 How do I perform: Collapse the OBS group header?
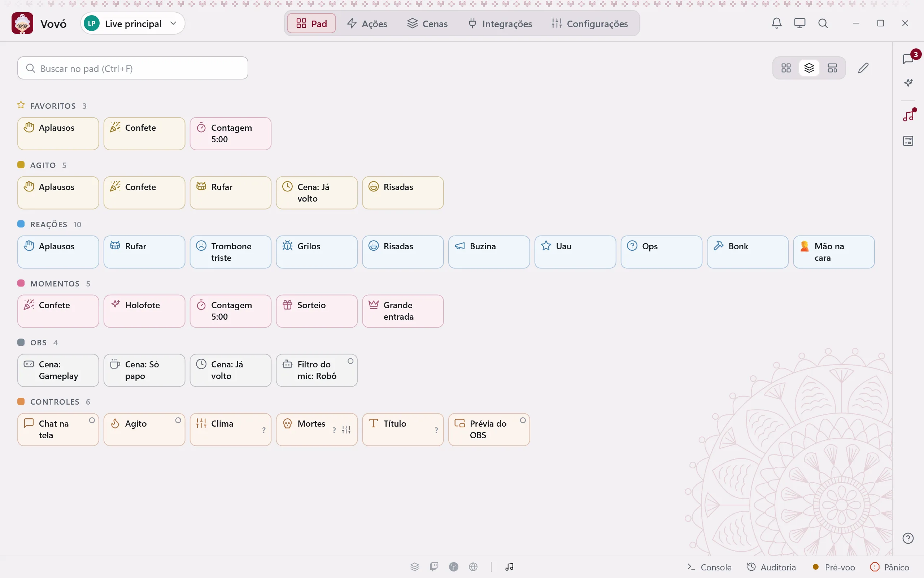pos(38,342)
